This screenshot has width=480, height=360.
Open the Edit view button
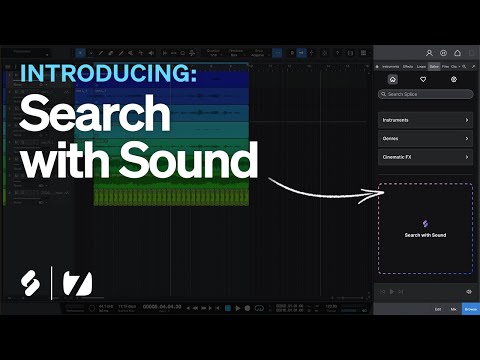[x=438, y=309]
